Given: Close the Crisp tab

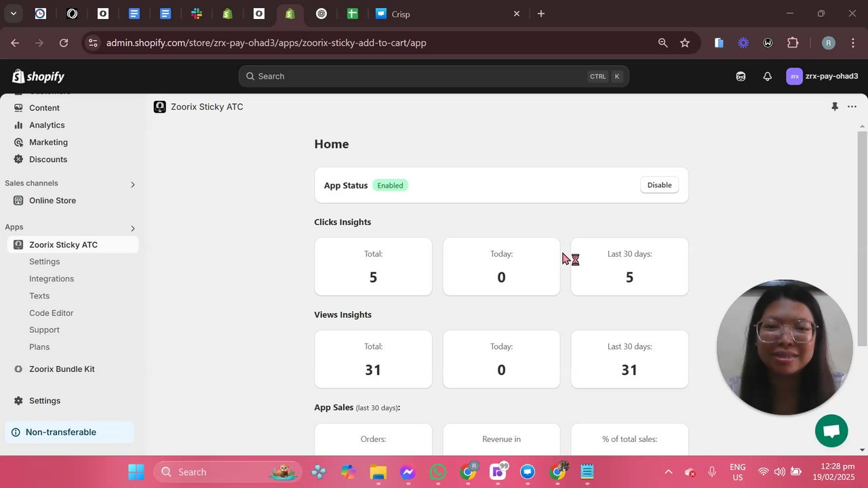Looking at the screenshot, I should pos(517,14).
